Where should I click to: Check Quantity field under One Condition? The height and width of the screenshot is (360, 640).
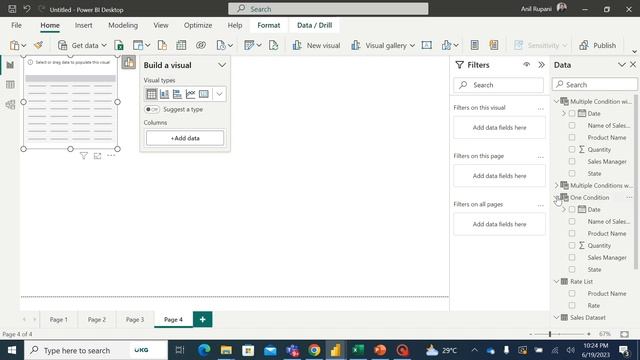(572, 245)
